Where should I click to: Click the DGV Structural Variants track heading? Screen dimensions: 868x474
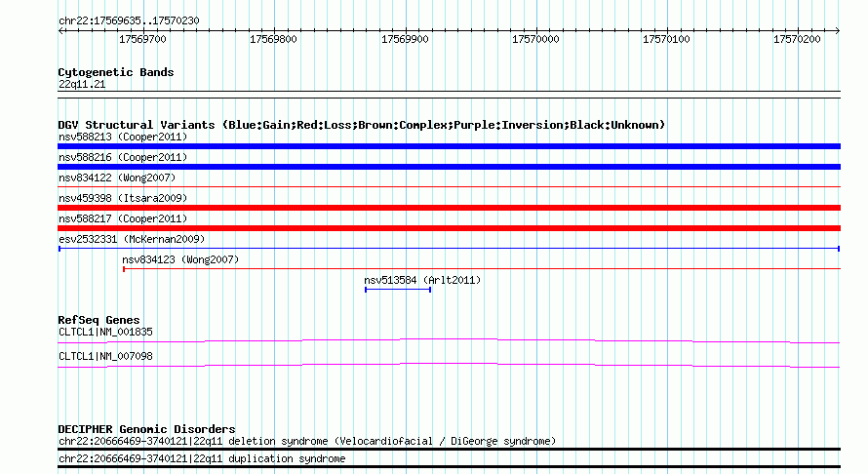tap(362, 125)
